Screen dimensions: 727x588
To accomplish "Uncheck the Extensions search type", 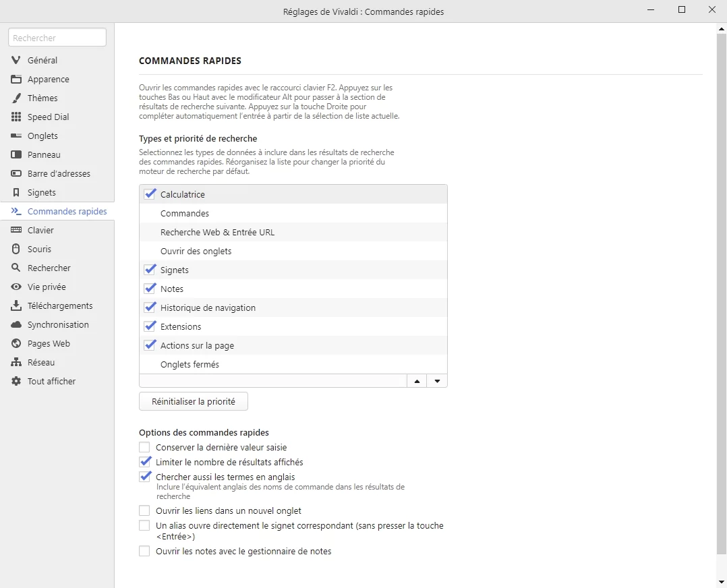I will (x=150, y=326).
